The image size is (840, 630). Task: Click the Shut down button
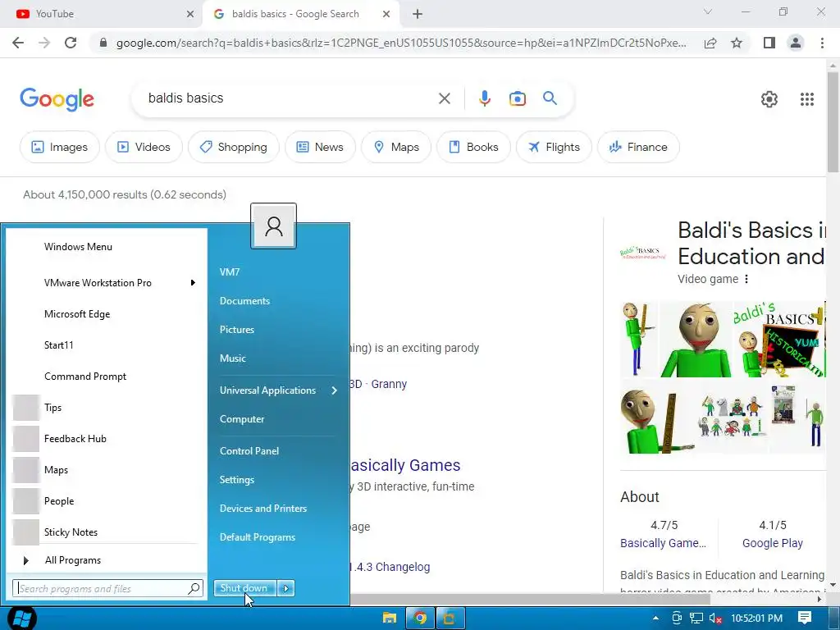point(244,588)
